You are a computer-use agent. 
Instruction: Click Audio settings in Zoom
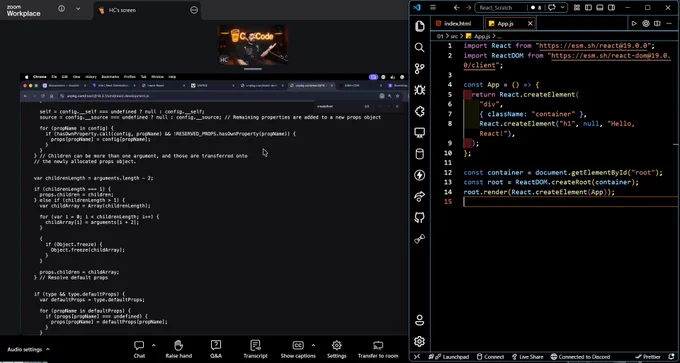[25, 349]
